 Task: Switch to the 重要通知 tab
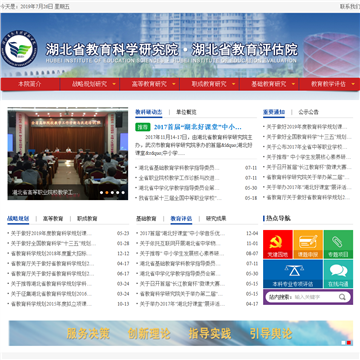(274, 112)
